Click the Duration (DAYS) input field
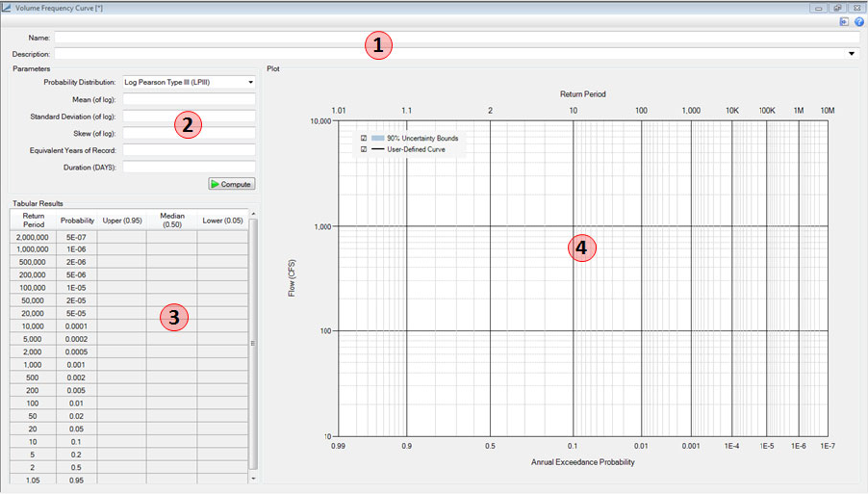The image size is (868, 494). click(189, 167)
